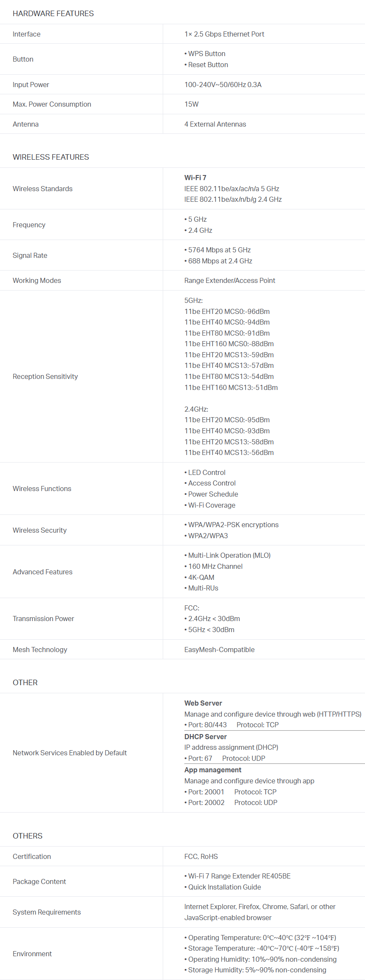Click the EasyMesh-Compatible text
This screenshot has width=365, height=980.
coord(219,650)
